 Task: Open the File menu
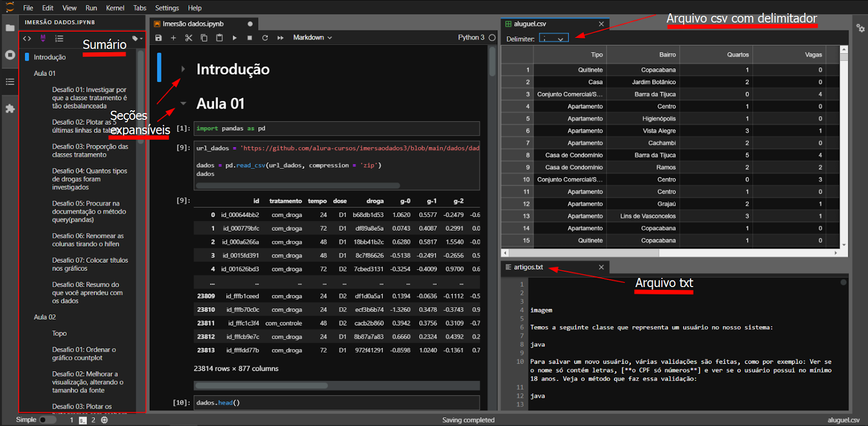pyautogui.click(x=28, y=8)
